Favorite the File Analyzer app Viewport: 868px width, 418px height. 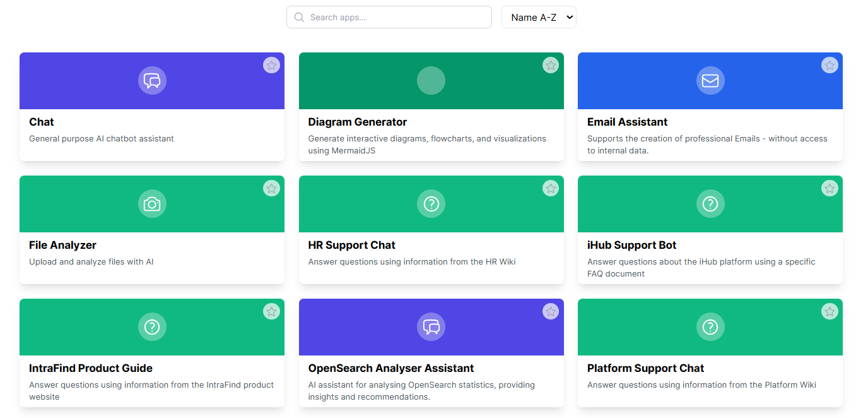pyautogui.click(x=271, y=188)
